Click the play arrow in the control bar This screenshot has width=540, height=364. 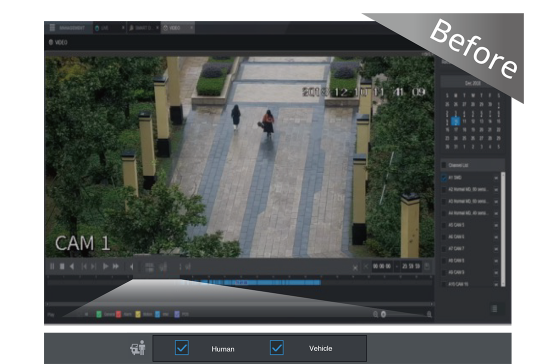[x=105, y=267]
